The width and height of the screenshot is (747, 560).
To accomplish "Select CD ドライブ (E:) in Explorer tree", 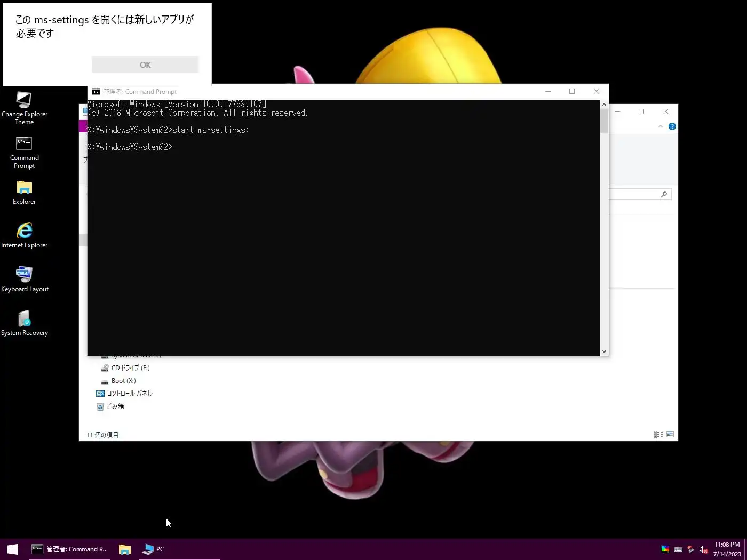I will click(125, 367).
